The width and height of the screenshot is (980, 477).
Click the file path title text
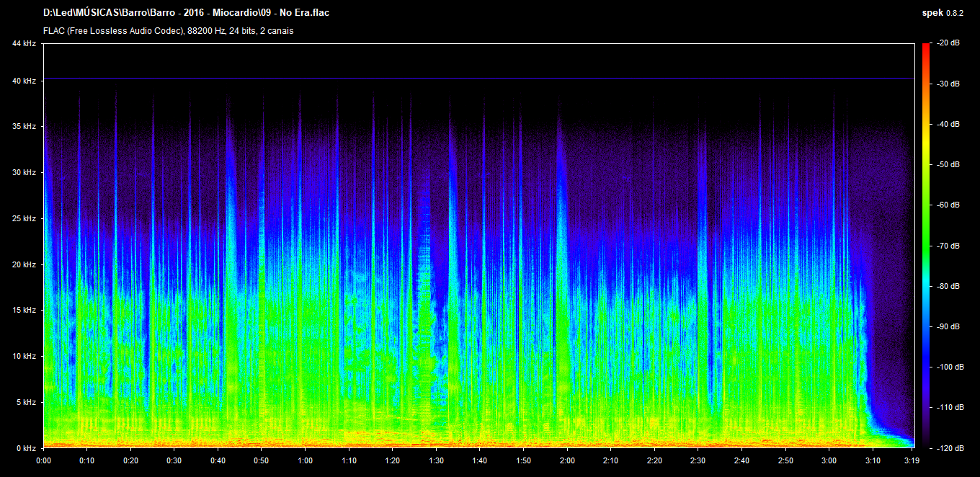[x=187, y=12]
